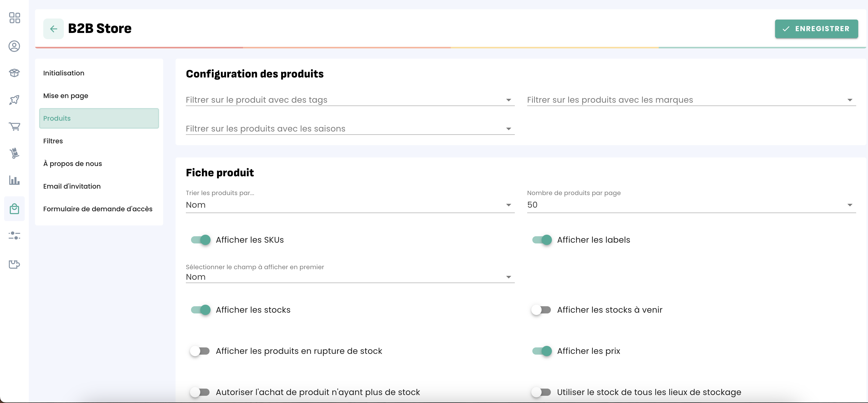Click the product box icon in sidebar
868x403 pixels.
(x=14, y=73)
